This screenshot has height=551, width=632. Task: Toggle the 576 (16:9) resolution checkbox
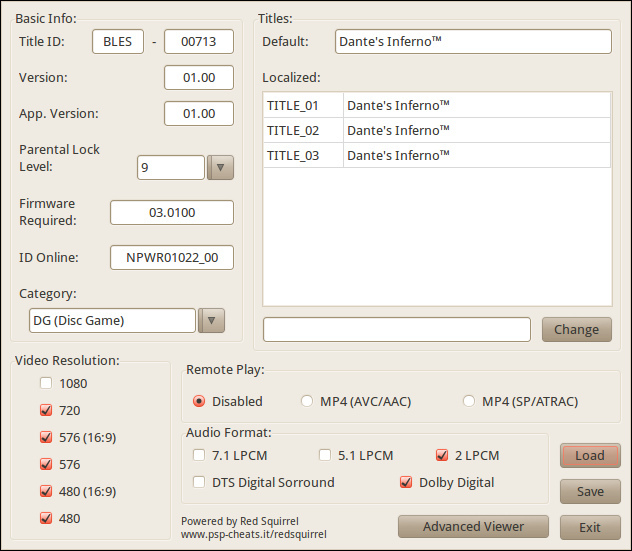pyautogui.click(x=46, y=437)
